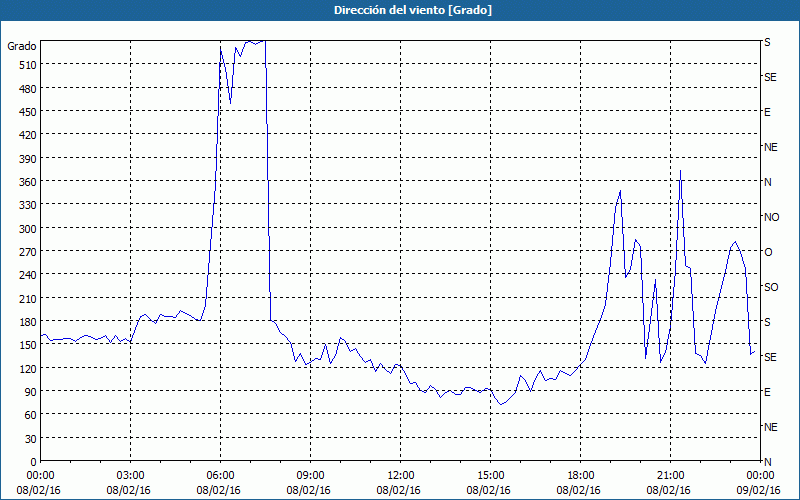Click the "Grado" unit label on left axis
The width and height of the screenshot is (800, 500).
(22, 46)
